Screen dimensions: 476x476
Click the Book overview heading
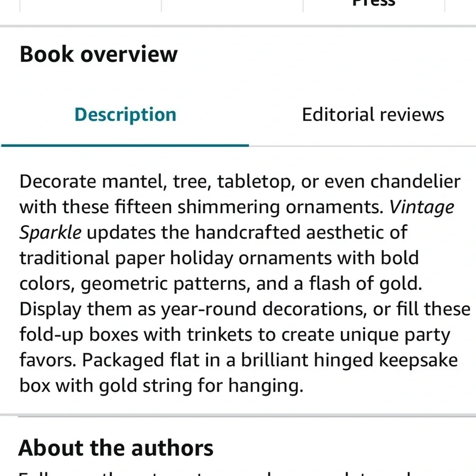pos(99,54)
